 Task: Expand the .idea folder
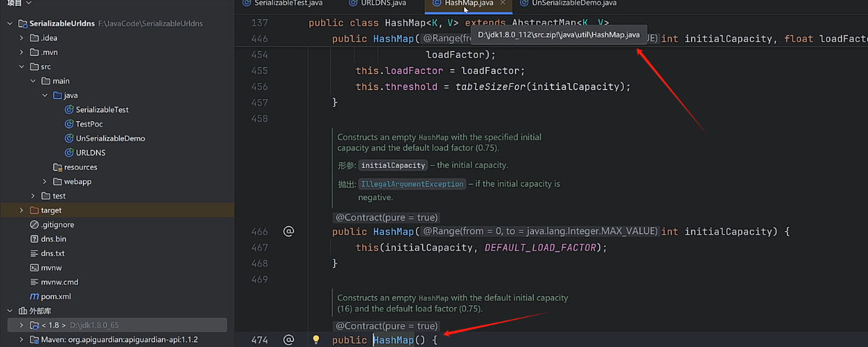click(22, 38)
